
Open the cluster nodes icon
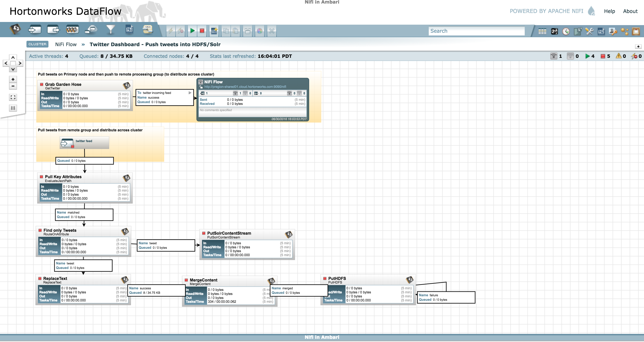point(624,31)
